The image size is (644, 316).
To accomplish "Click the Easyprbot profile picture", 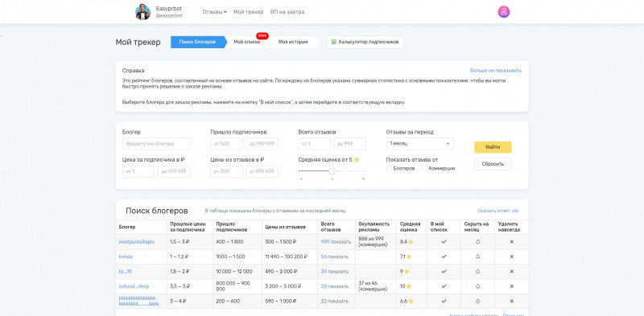I will click(143, 12).
